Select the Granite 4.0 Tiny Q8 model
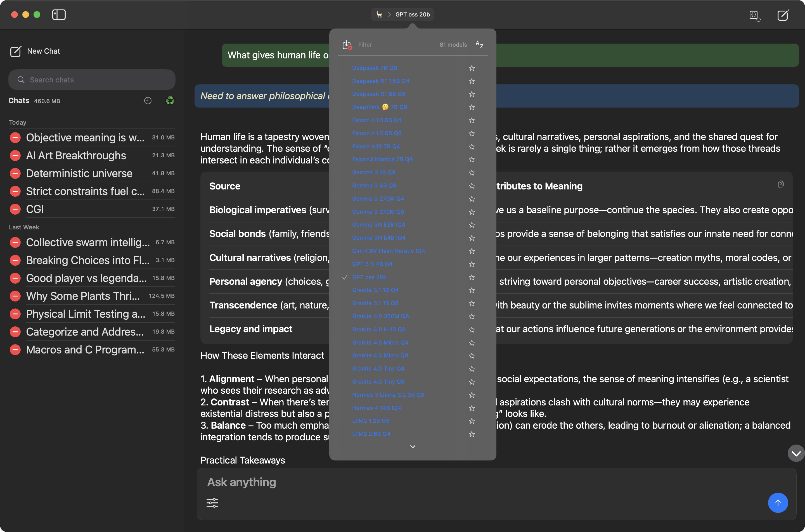The image size is (805, 532). (378, 382)
